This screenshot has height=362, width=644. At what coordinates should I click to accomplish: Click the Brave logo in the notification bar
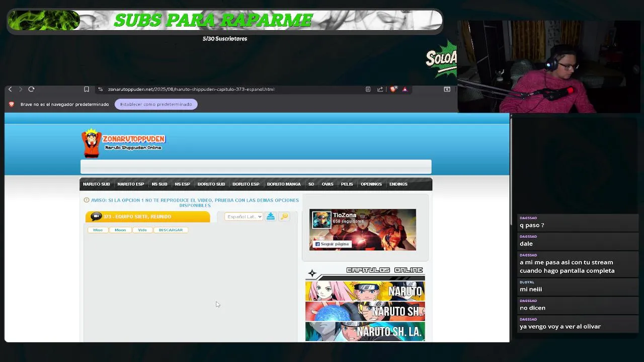12,104
